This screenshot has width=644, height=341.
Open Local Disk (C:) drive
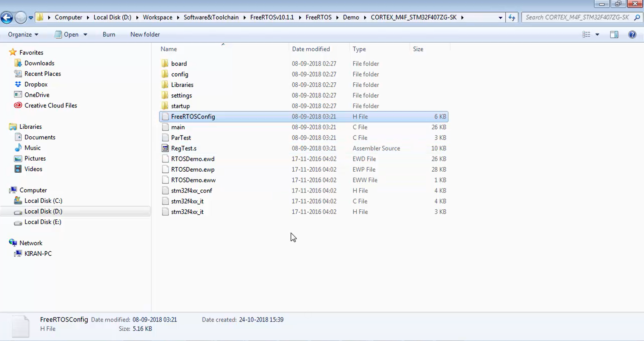pos(43,201)
